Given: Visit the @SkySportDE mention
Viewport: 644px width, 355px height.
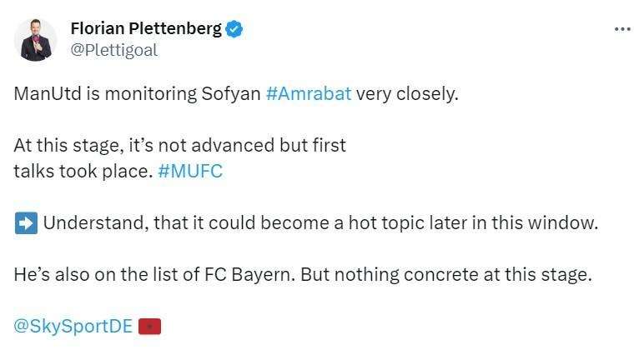Looking at the screenshot, I should (x=73, y=327).
